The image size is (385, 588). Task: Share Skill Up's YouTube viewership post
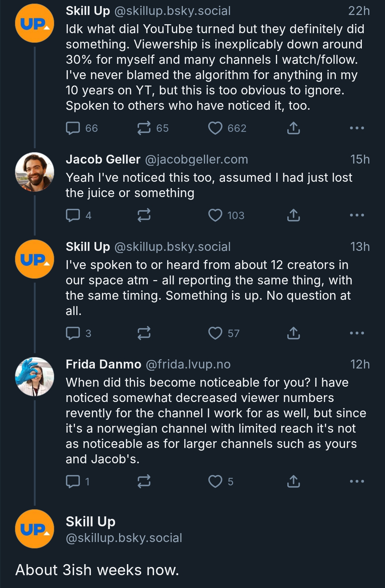tap(293, 128)
